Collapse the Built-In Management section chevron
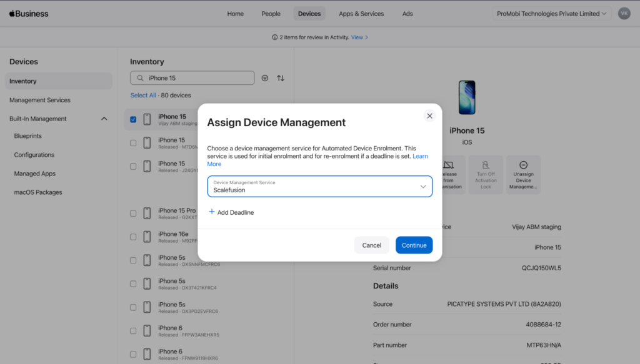 point(104,119)
